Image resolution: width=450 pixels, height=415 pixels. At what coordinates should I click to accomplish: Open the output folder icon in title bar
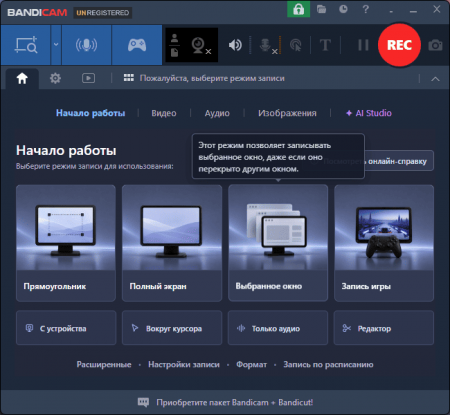coord(321,9)
